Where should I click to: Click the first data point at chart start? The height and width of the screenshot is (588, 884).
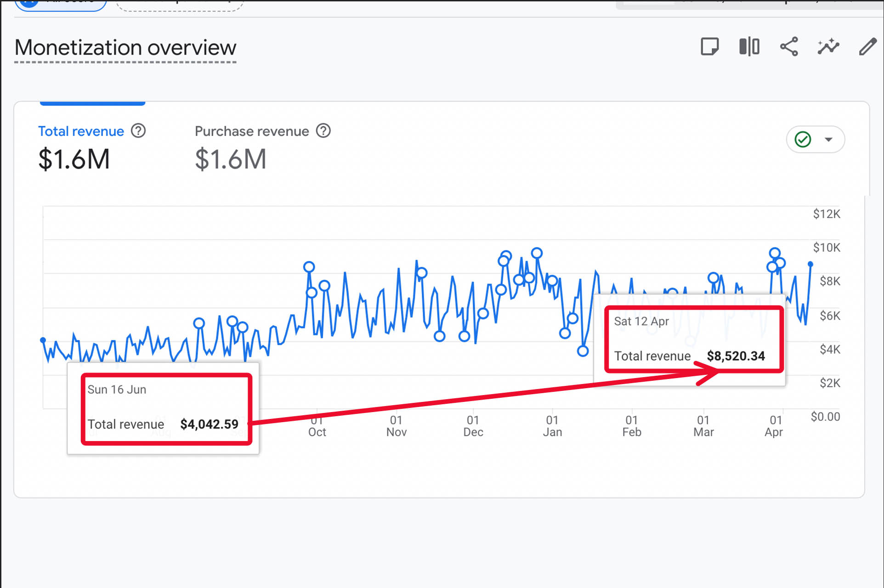point(43,340)
